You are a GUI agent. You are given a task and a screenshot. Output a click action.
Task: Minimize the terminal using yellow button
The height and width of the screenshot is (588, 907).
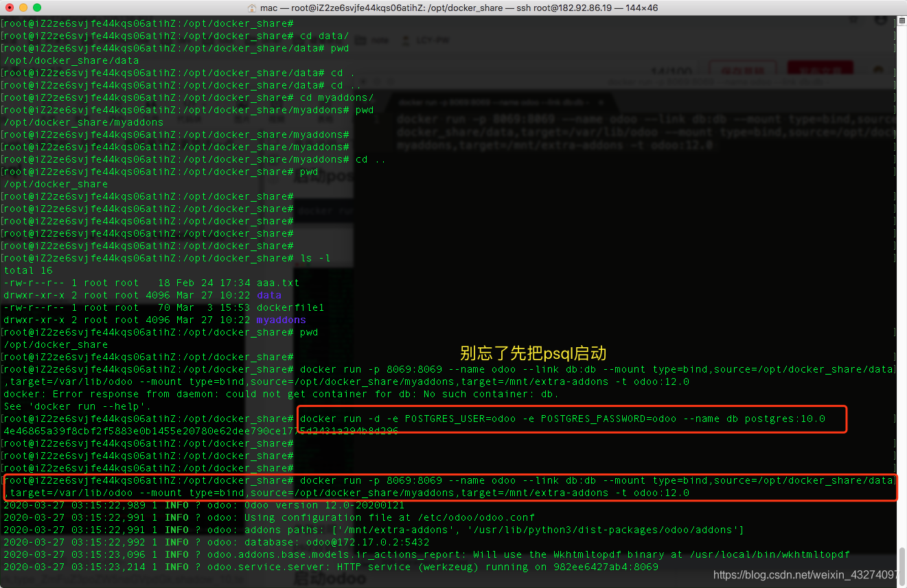(23, 8)
